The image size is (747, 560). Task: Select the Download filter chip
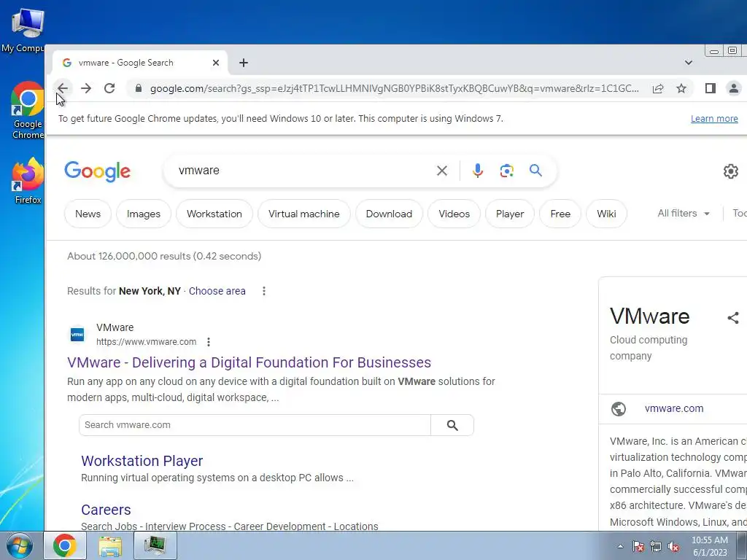pos(389,214)
